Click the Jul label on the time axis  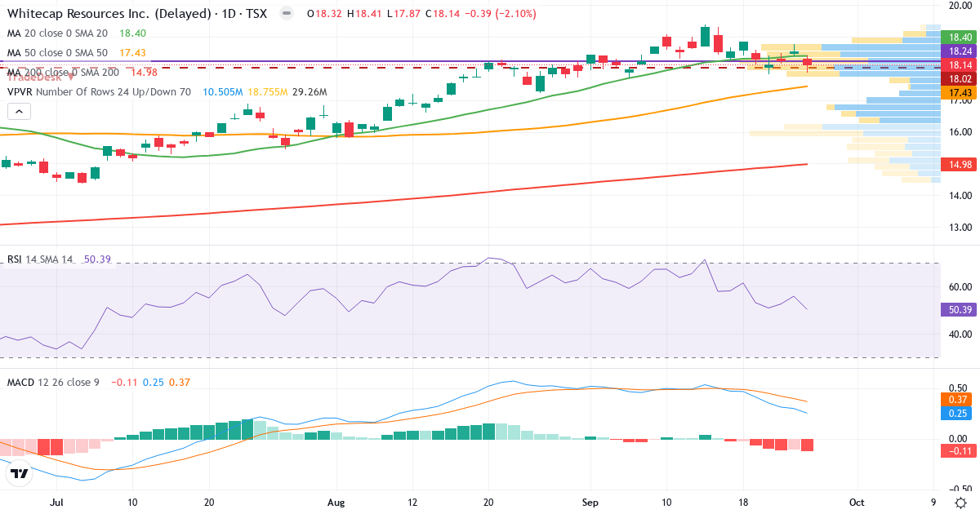click(x=56, y=503)
